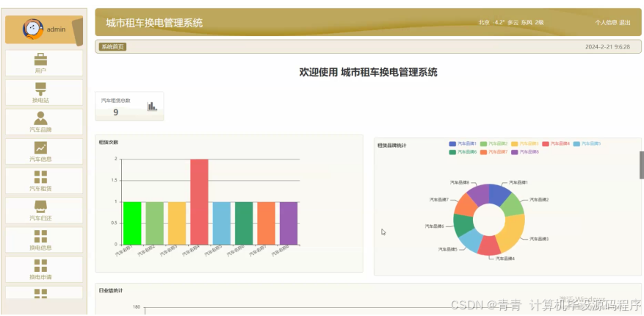Click the yellow 汽车名称3 bar
The width and height of the screenshot is (644, 316).
point(177,223)
